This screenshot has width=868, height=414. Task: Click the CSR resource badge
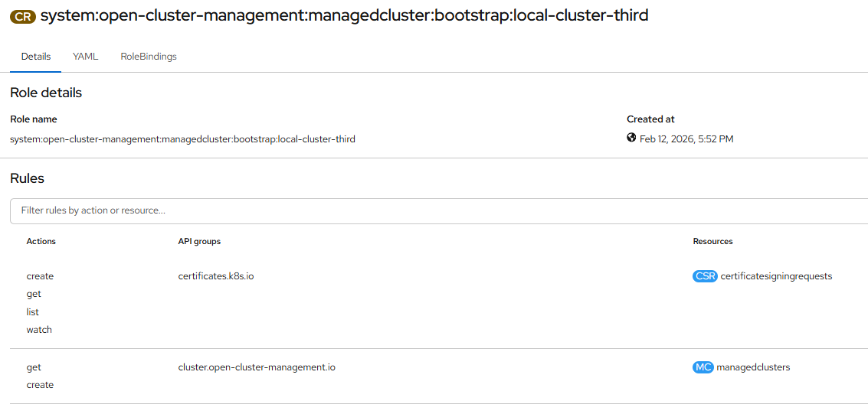click(x=704, y=276)
